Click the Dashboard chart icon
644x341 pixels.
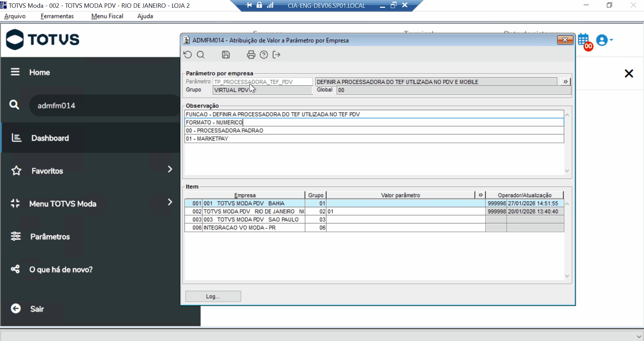(x=17, y=137)
